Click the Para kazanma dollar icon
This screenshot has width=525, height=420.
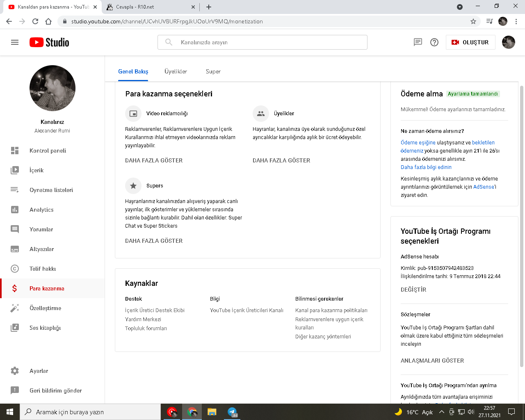15,288
